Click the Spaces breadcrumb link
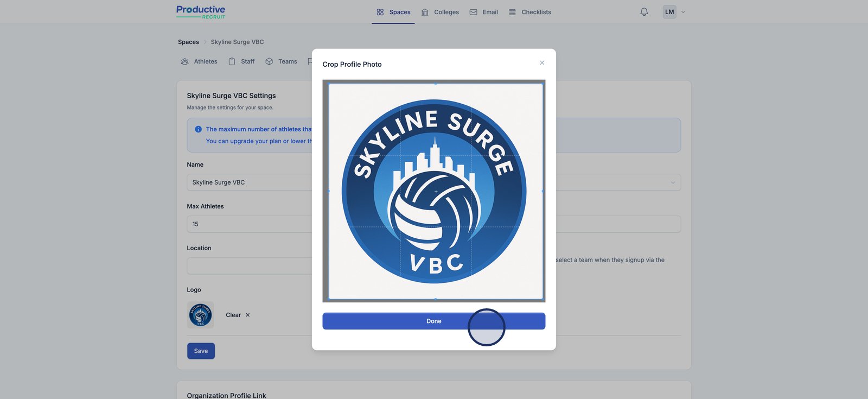This screenshot has width=868, height=399. (x=188, y=42)
